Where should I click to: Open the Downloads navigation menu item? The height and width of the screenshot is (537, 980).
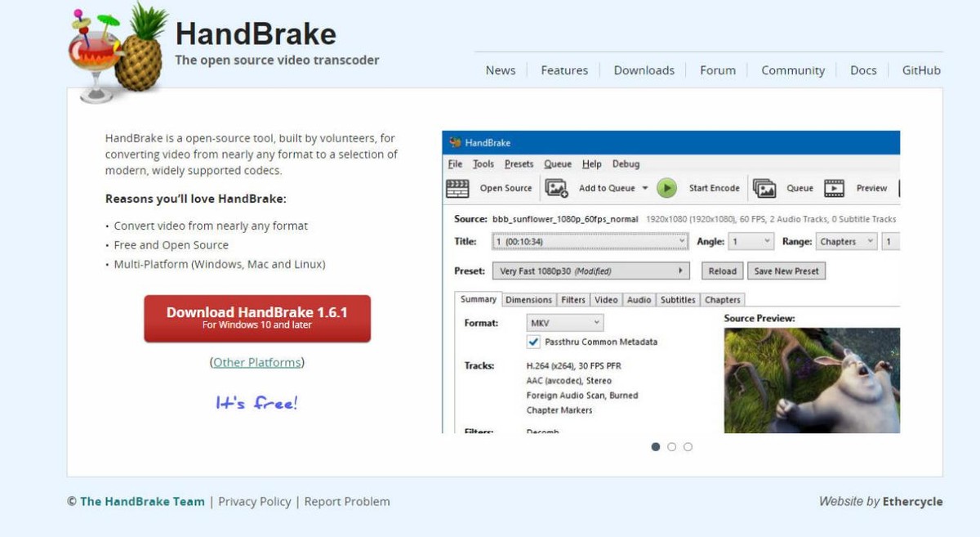(644, 70)
